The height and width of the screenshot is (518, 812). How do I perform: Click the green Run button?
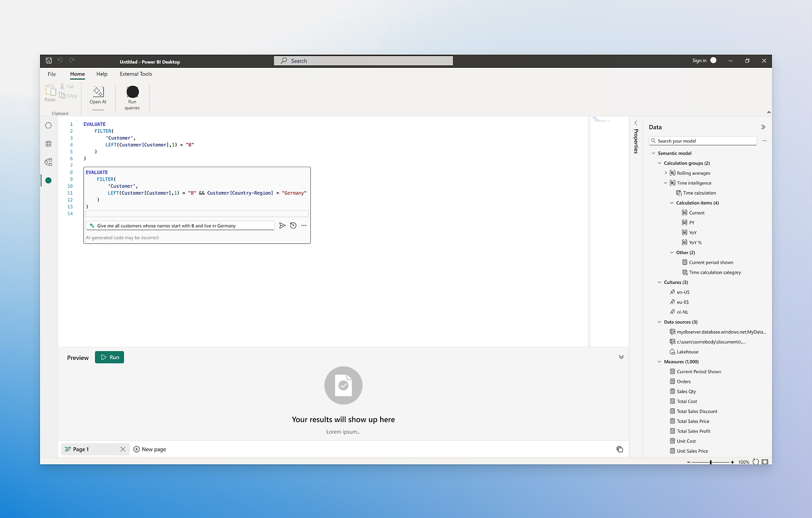pyautogui.click(x=109, y=358)
